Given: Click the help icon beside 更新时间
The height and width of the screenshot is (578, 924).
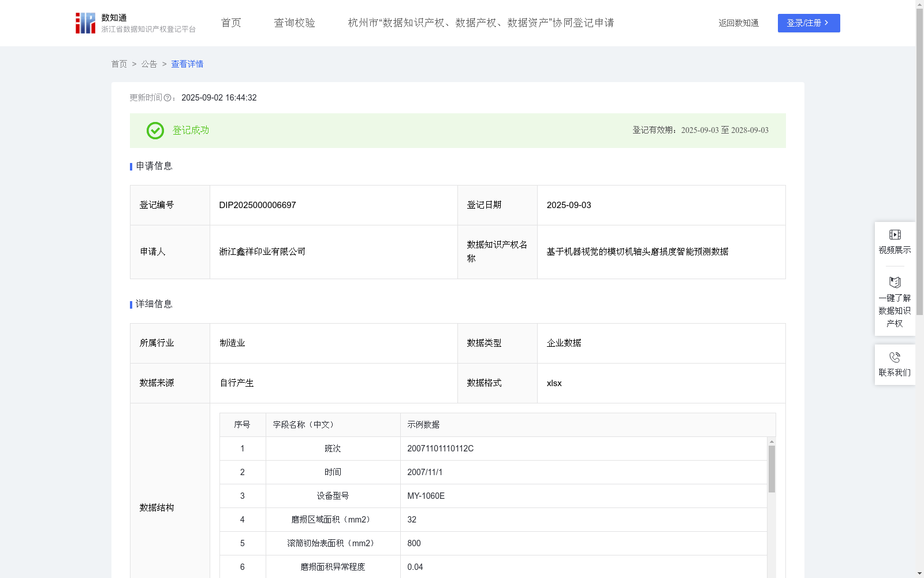Looking at the screenshot, I should [x=167, y=98].
